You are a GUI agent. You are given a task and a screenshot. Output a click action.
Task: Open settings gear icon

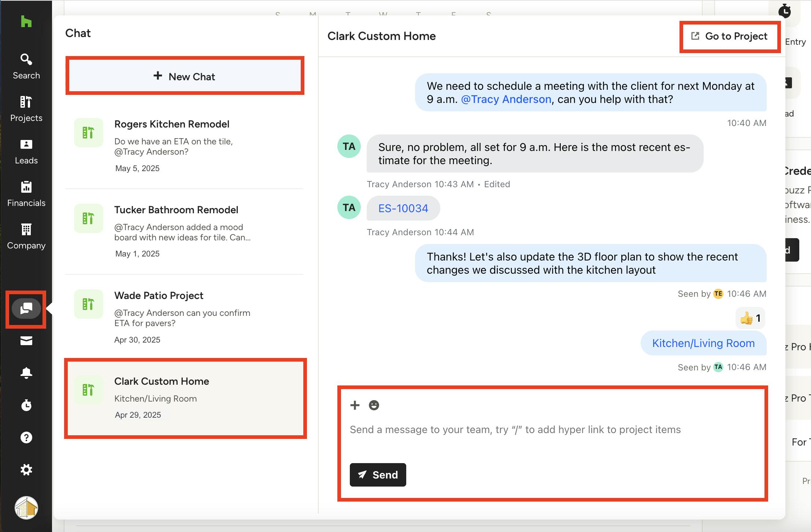coord(26,469)
